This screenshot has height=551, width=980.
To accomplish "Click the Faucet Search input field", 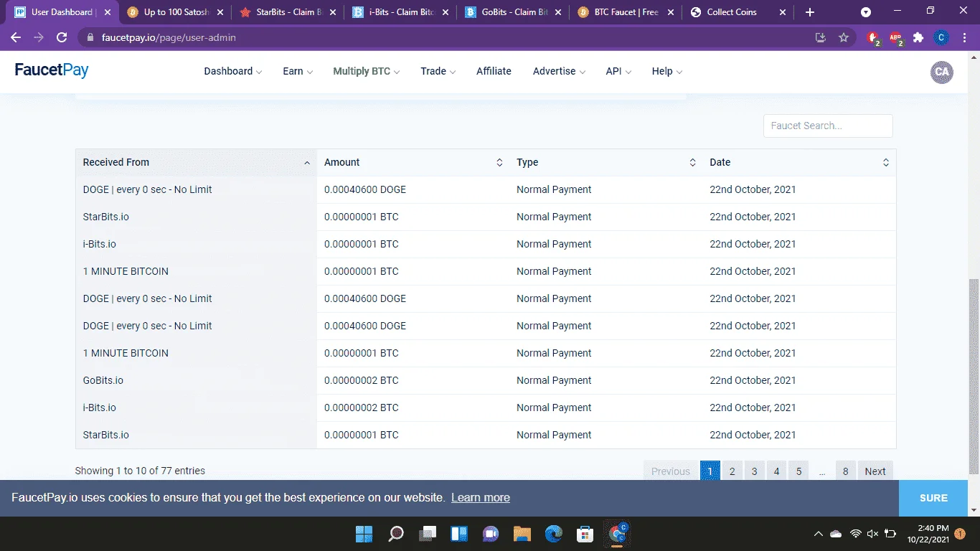I will (828, 126).
